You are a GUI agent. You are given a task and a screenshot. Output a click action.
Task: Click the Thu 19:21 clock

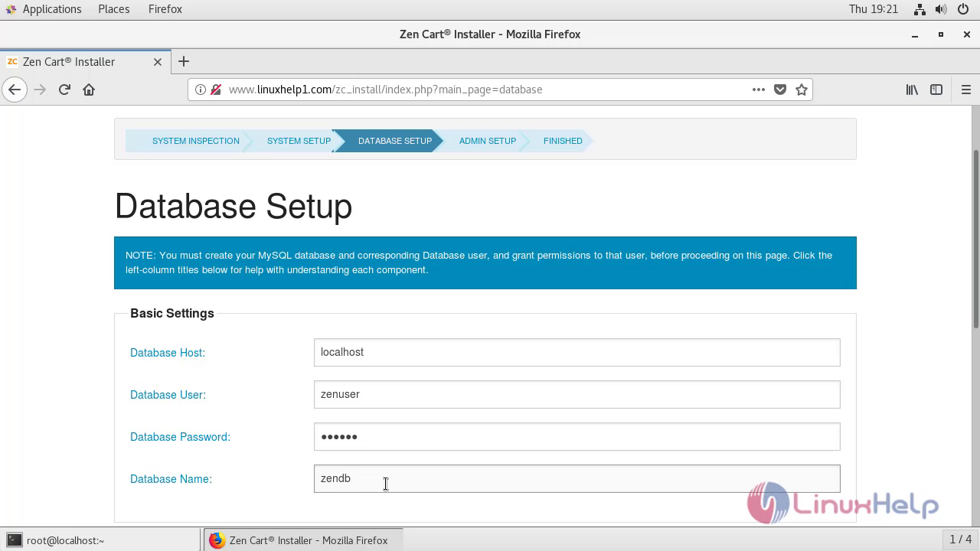(x=873, y=9)
